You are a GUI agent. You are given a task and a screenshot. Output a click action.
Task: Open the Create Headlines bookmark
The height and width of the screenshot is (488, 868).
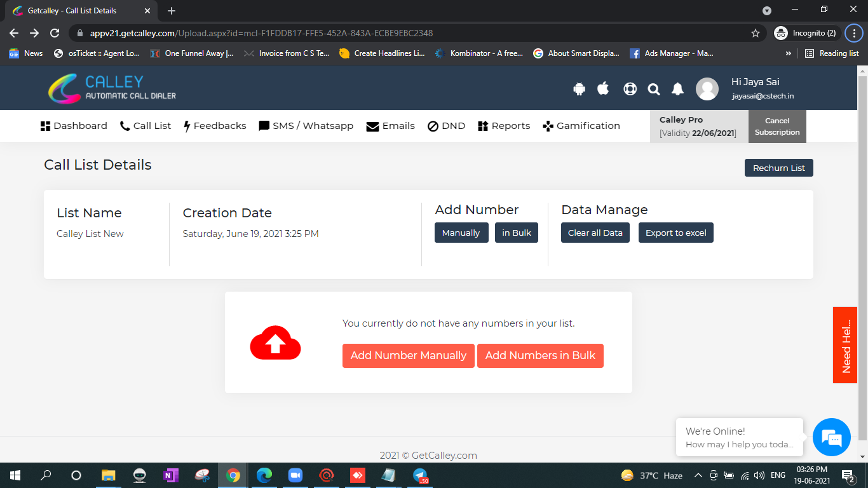point(383,53)
